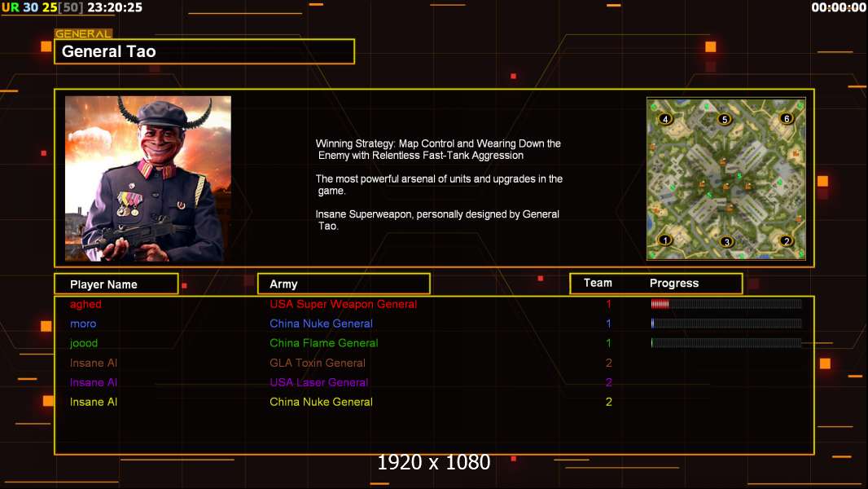Image resolution: width=868 pixels, height=489 pixels.
Task: Click start position marker 5 on minimap
Action: click(x=724, y=119)
